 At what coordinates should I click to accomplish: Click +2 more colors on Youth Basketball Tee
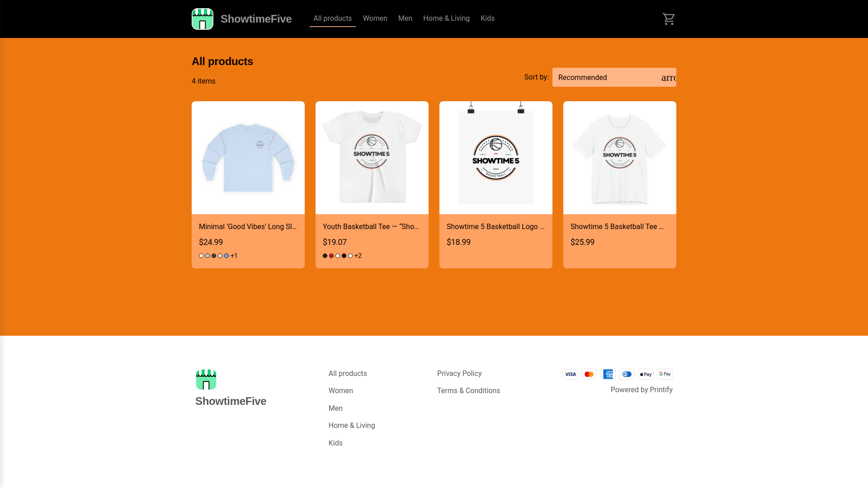pos(358,256)
